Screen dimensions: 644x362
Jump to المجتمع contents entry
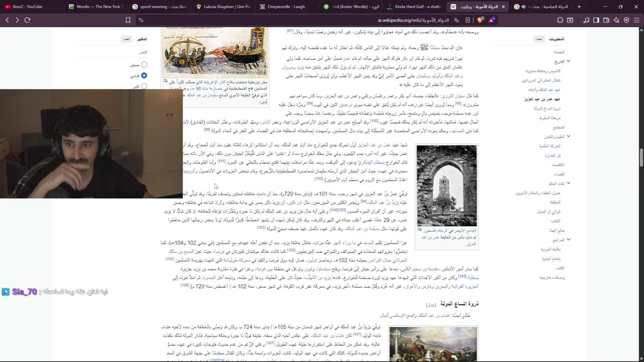558,127
